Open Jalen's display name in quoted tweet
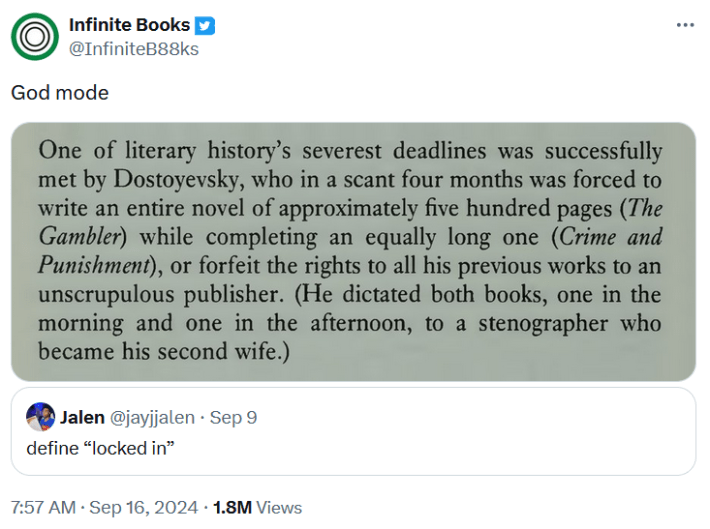Viewport: 710px width, 529px height. [x=83, y=417]
